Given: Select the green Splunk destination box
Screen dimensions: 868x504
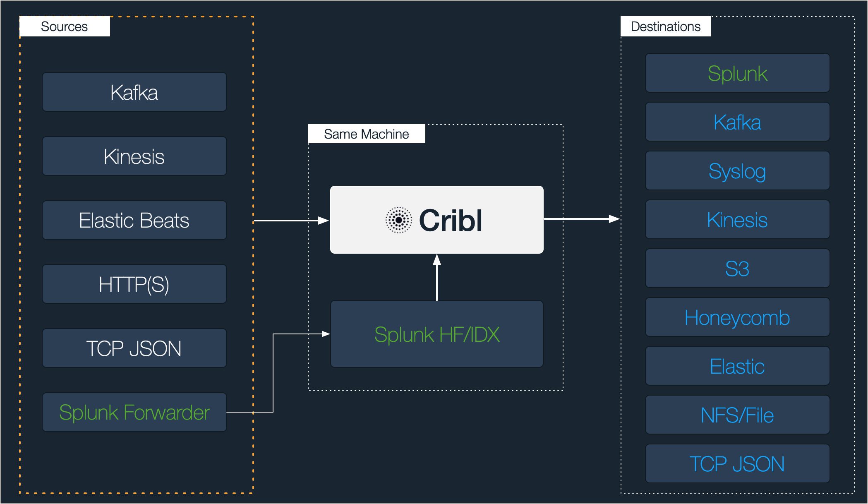Looking at the screenshot, I should 737,73.
